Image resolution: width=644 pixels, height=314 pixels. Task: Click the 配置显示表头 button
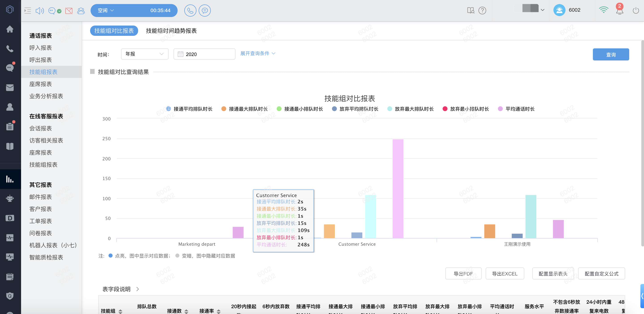[553, 273]
